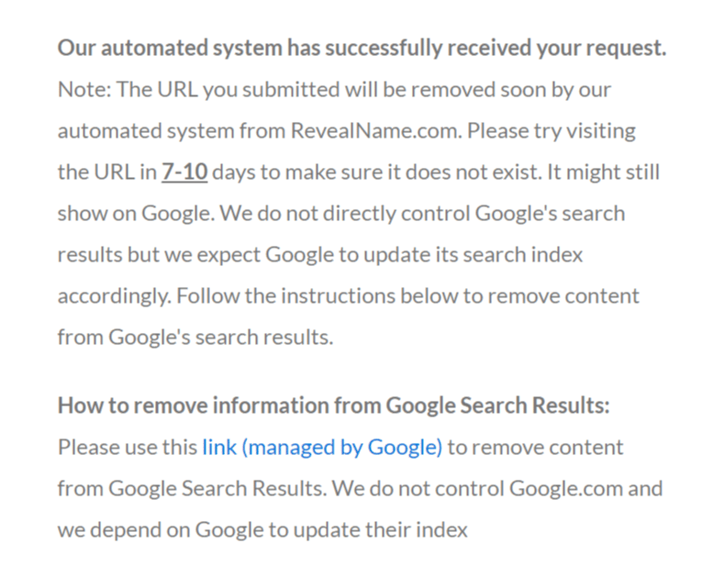The image size is (702, 588).
Task: Click the heading about automated system received request
Action: click(x=362, y=48)
